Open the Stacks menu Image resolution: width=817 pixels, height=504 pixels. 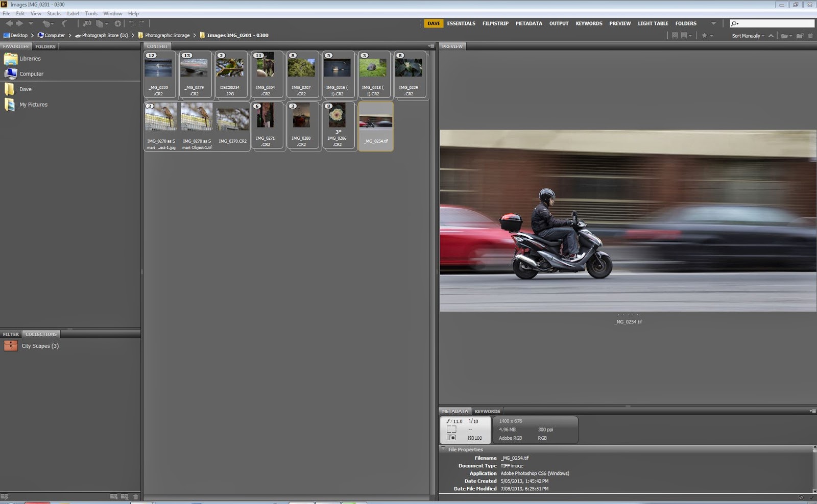pos(54,13)
